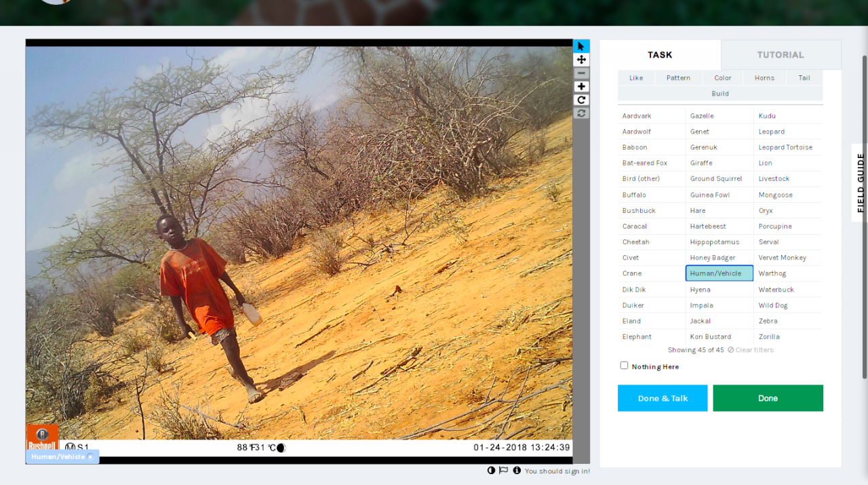The width and height of the screenshot is (868, 485).
Task: Open the Pattern filter
Action: click(x=678, y=78)
